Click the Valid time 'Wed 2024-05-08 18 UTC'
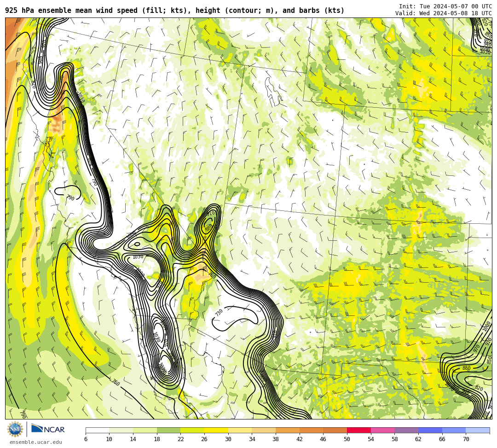This screenshot has width=497, height=448. point(456,13)
